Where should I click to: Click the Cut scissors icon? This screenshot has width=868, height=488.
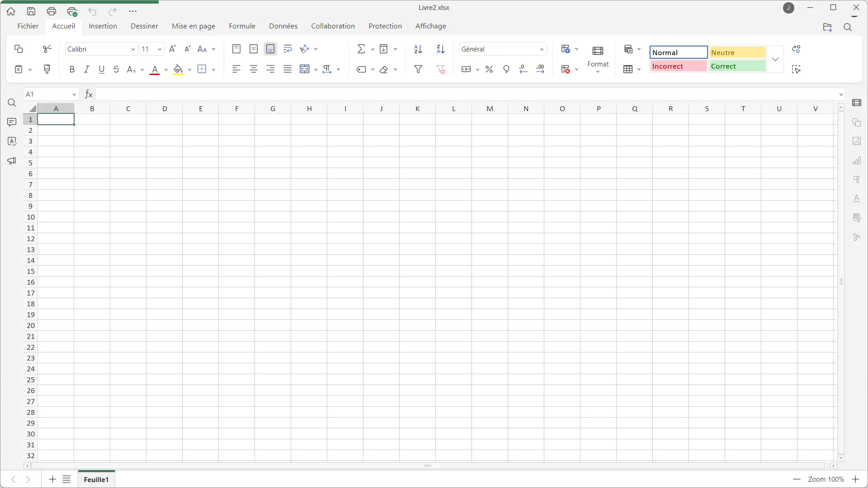click(47, 49)
